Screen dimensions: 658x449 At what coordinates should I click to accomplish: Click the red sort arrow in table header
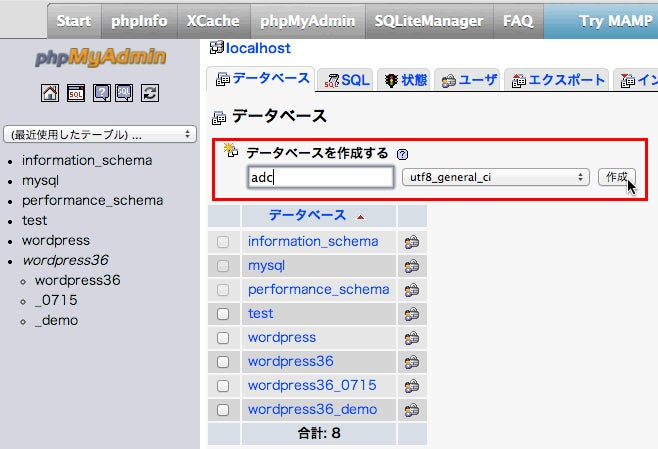point(360,217)
